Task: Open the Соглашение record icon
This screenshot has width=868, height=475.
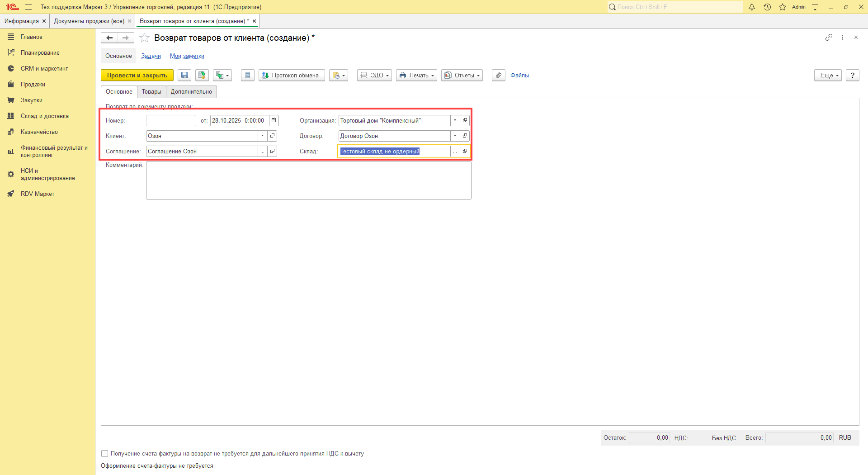Action: [x=272, y=152]
